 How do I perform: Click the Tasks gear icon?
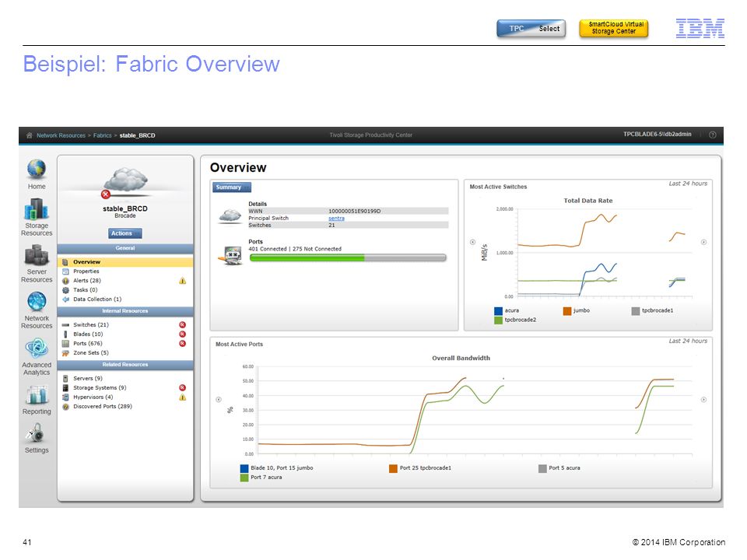(65, 290)
